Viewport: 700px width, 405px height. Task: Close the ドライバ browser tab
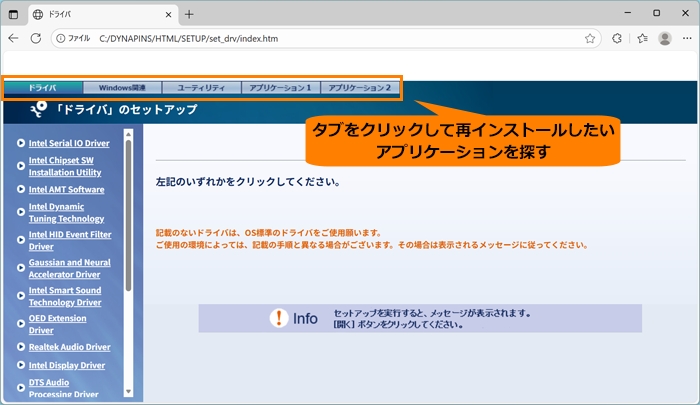coord(168,15)
